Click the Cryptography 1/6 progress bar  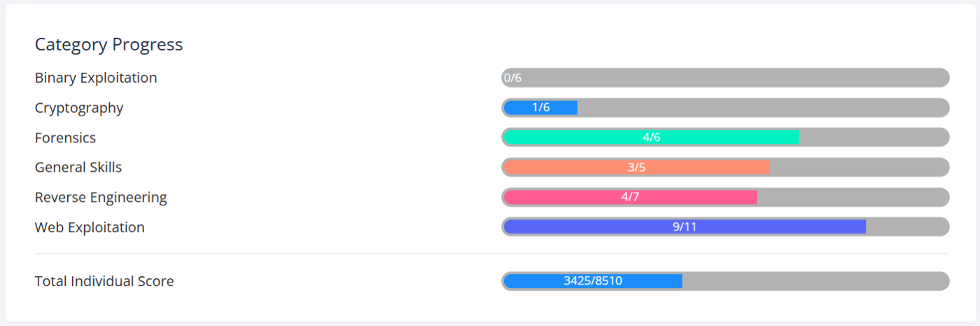coord(725,108)
